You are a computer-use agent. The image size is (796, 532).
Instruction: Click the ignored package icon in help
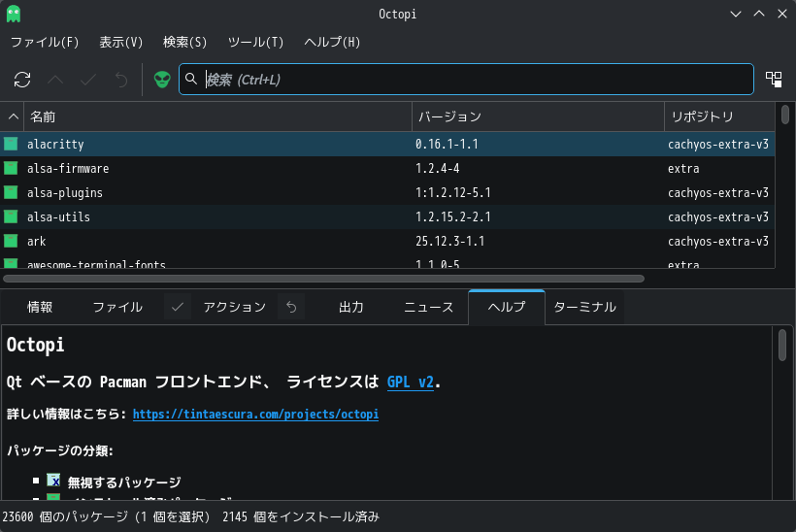53,481
